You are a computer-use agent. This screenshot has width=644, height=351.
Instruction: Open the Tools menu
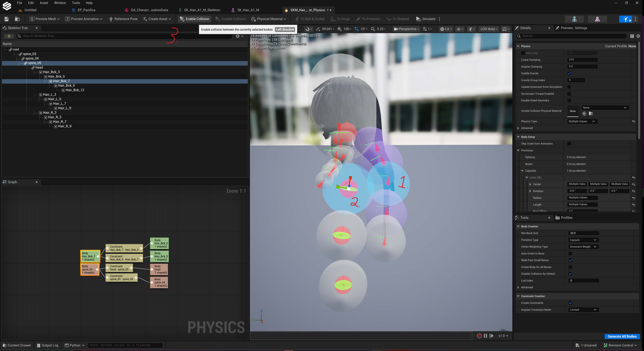tap(76, 3)
